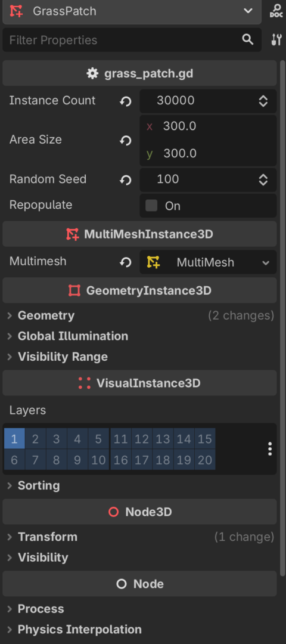Image resolution: width=286 pixels, height=644 pixels.
Task: Open the MultiMesh resource dropdown
Action: coord(208,262)
